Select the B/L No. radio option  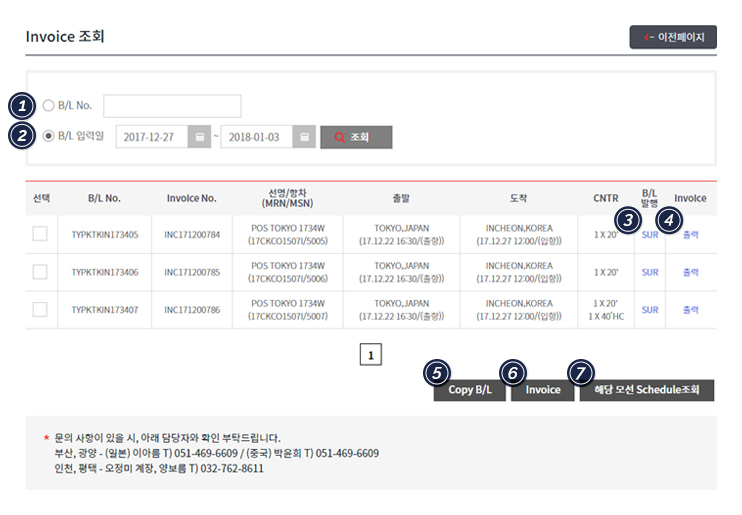(x=49, y=105)
